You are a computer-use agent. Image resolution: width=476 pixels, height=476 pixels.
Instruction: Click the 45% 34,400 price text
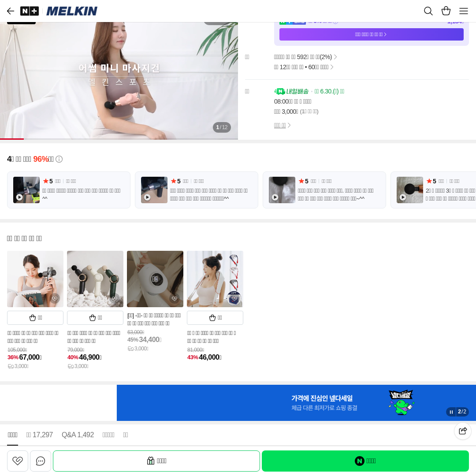pos(145,340)
